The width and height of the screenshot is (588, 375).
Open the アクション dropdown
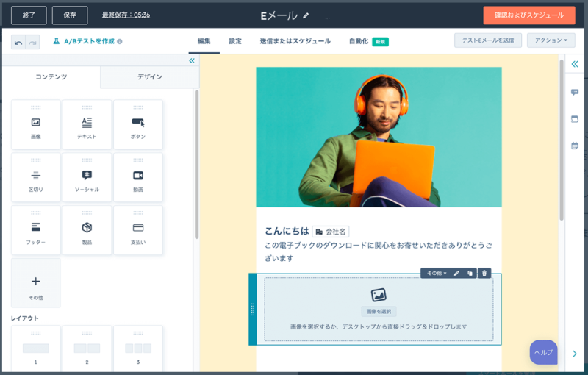551,40
